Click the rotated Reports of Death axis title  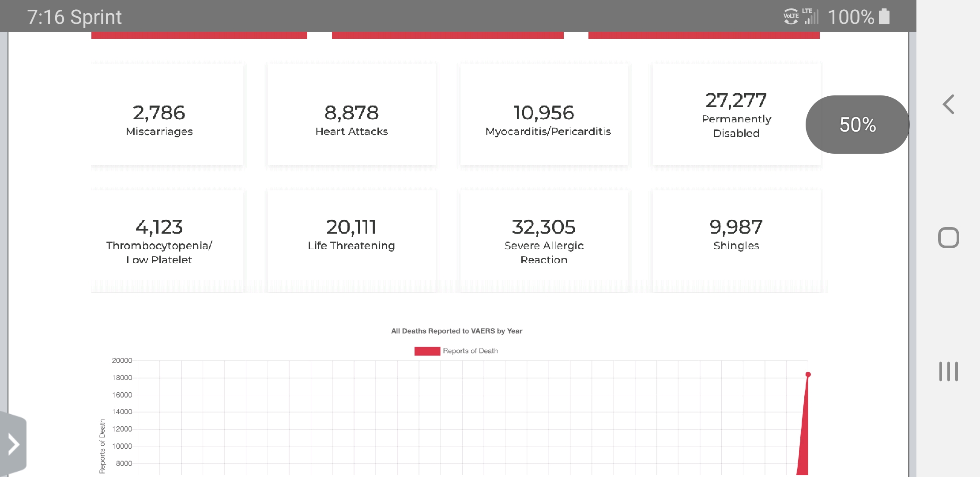(102, 447)
